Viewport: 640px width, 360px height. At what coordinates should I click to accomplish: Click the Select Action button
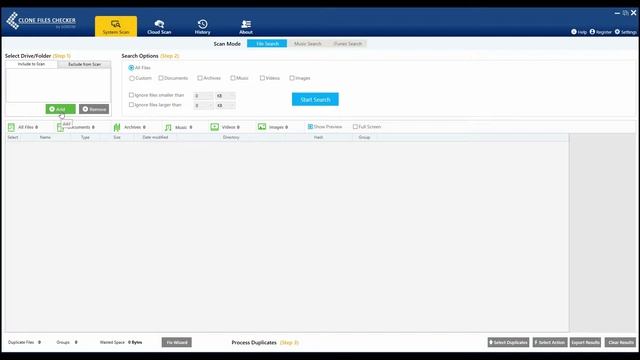(550, 342)
